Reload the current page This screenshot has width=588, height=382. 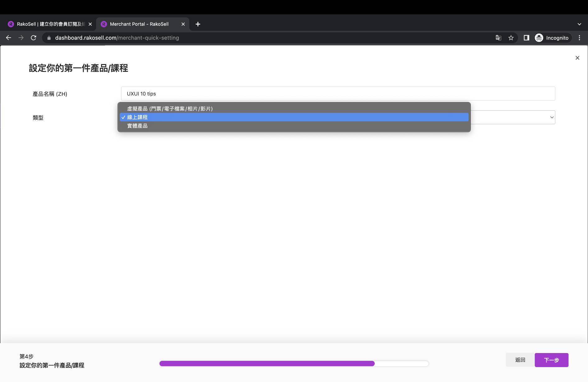[34, 38]
